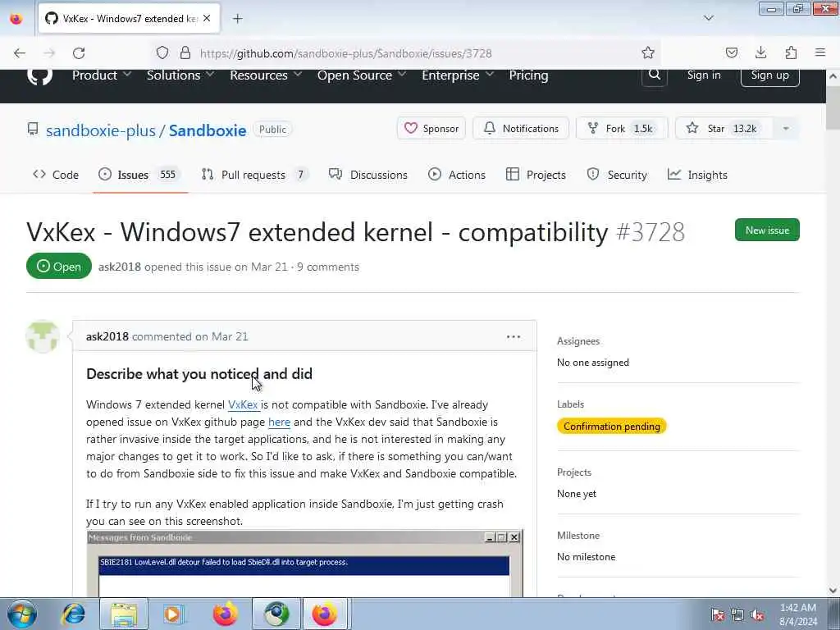
Task: Open the Firefox hamburger application menu
Action: coord(820,52)
